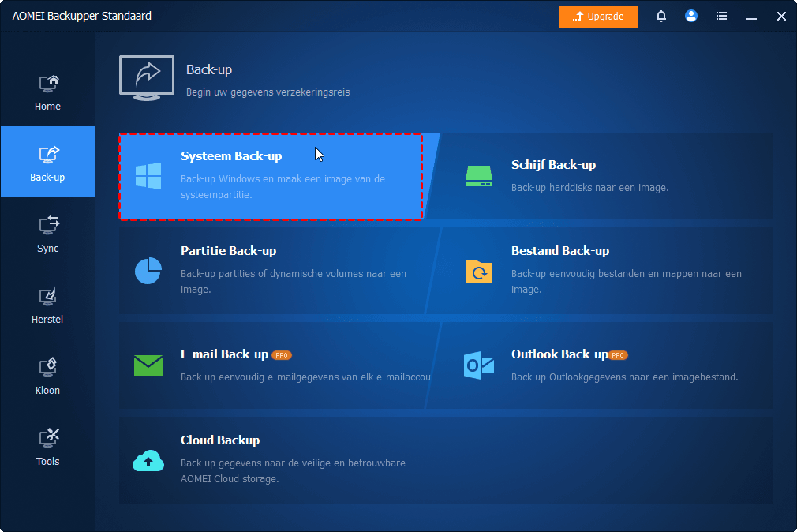Open the hamburger menu list icon
Viewport: 797px width, 532px height.
tap(721, 17)
